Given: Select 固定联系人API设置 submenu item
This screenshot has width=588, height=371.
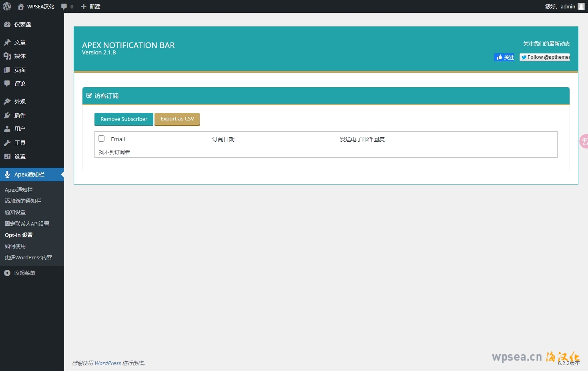Looking at the screenshot, I should click(x=27, y=224).
